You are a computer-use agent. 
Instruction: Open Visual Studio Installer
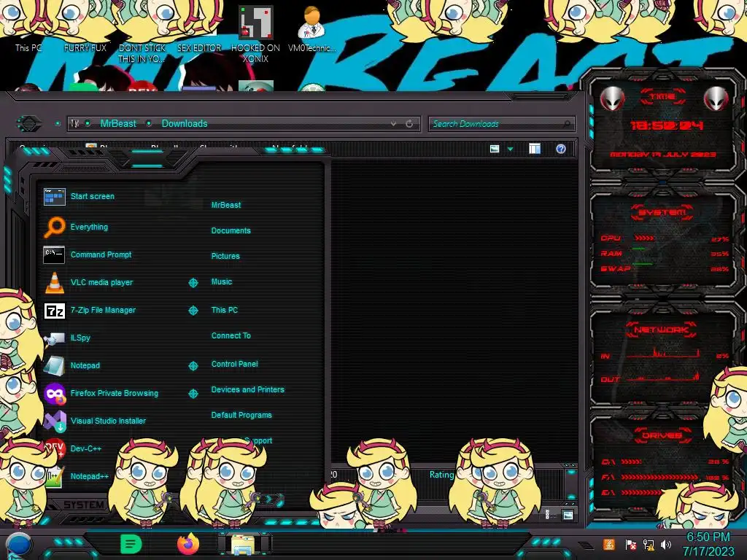pos(95,421)
